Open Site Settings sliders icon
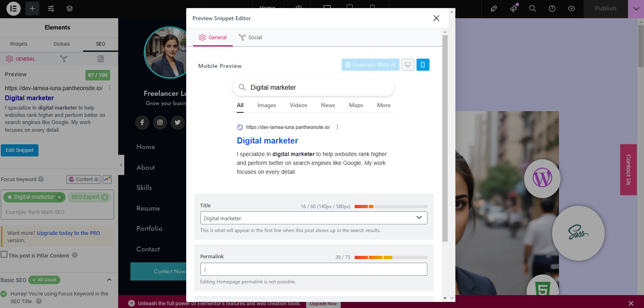 [51, 8]
